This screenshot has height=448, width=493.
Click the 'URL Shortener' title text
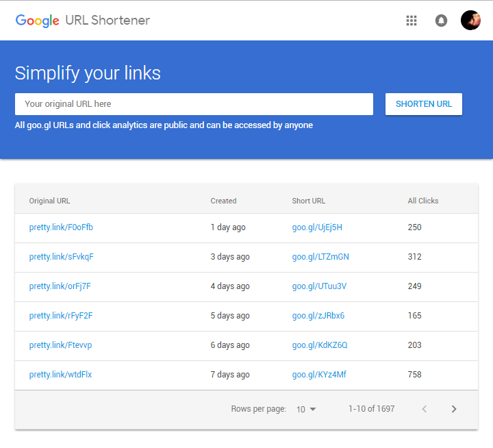pyautogui.click(x=108, y=21)
